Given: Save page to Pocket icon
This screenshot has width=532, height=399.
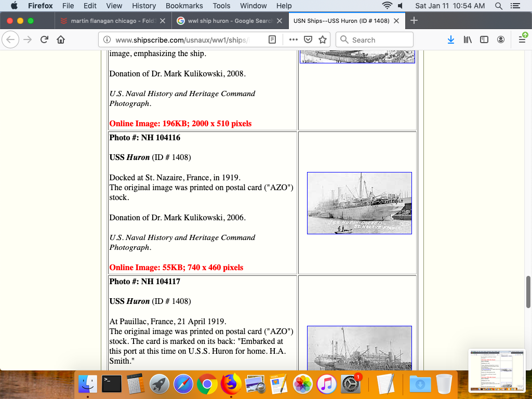Looking at the screenshot, I should point(308,40).
